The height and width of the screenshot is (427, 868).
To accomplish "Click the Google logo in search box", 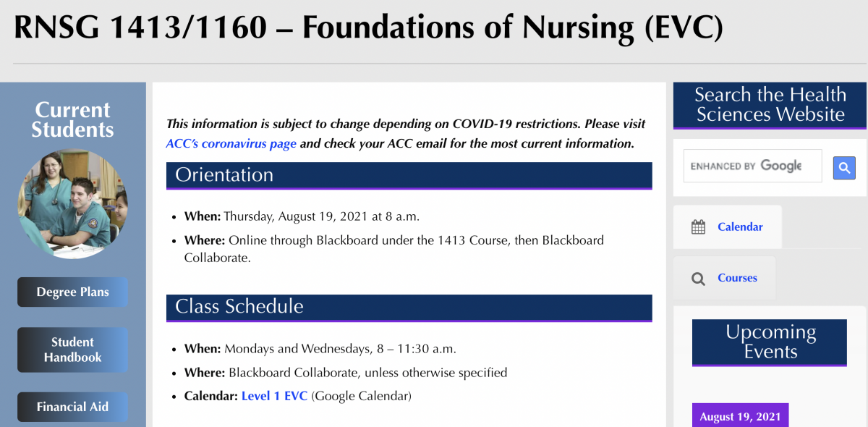I will pyautogui.click(x=781, y=166).
